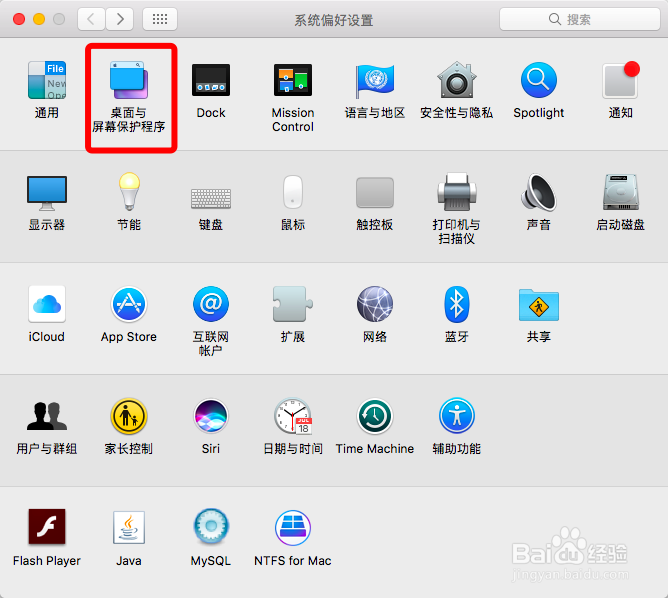Minimize the 系统偏好设置 window
668x598 pixels.
[x=39, y=19]
